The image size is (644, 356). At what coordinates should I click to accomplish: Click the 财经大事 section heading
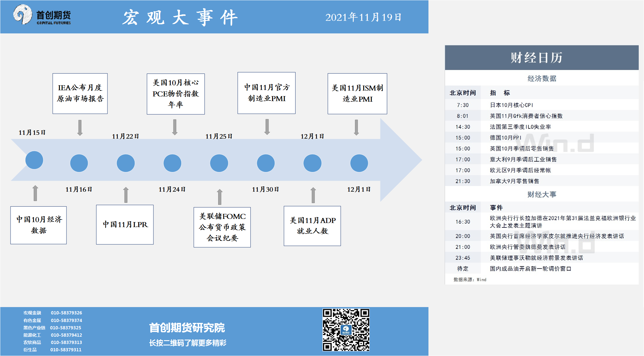[x=542, y=194]
